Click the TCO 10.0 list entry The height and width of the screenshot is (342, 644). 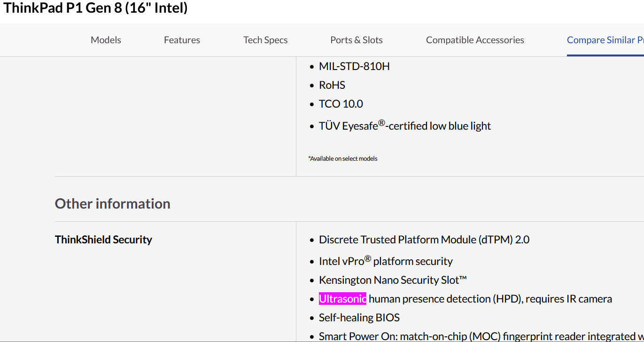coord(341,104)
